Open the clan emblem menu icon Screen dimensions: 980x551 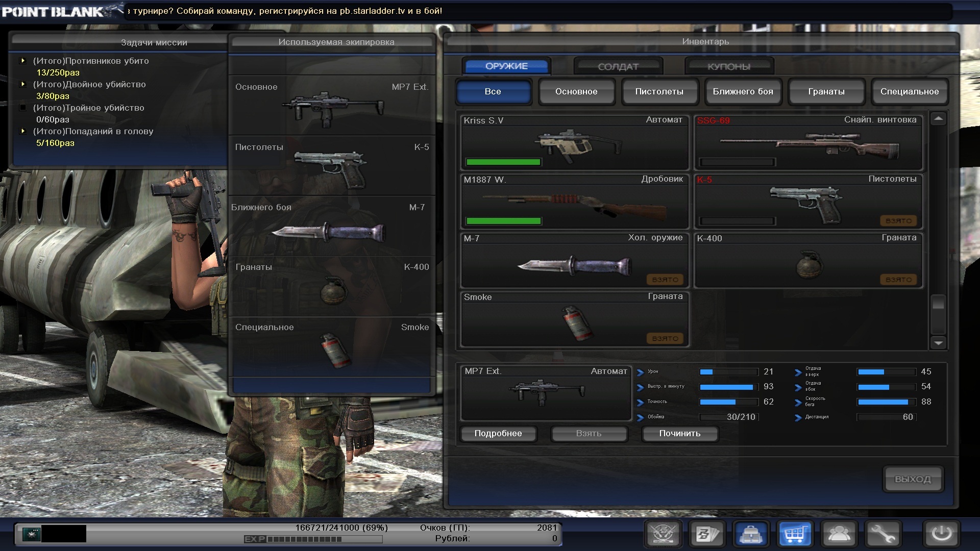click(663, 534)
